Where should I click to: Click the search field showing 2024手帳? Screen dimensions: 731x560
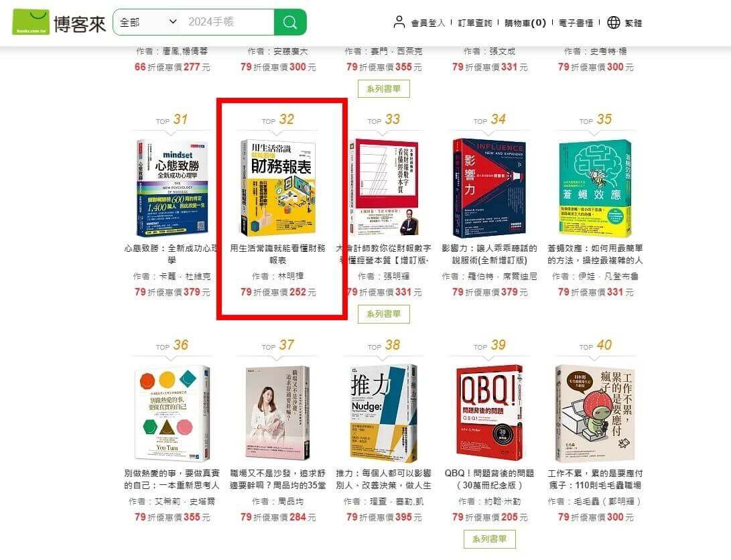click(x=229, y=22)
